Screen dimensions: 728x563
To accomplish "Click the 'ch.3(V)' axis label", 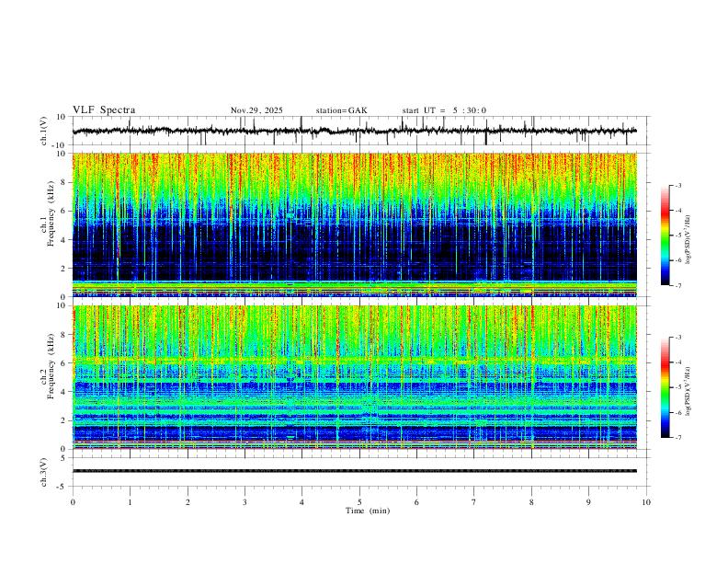I will (x=44, y=472).
